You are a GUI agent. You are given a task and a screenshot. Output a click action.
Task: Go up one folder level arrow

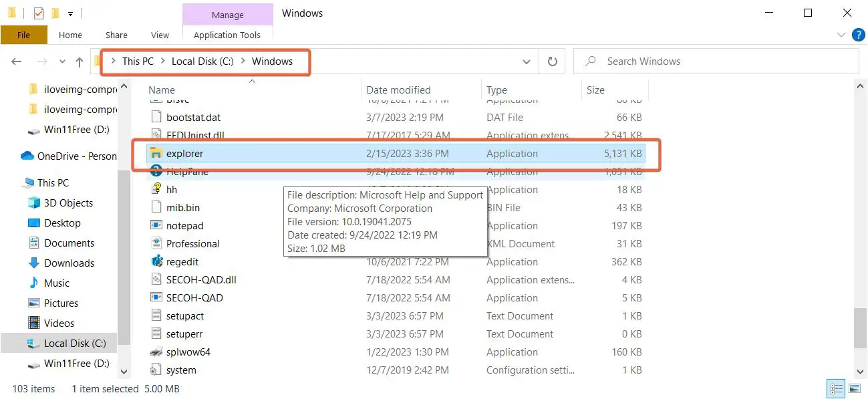point(80,61)
